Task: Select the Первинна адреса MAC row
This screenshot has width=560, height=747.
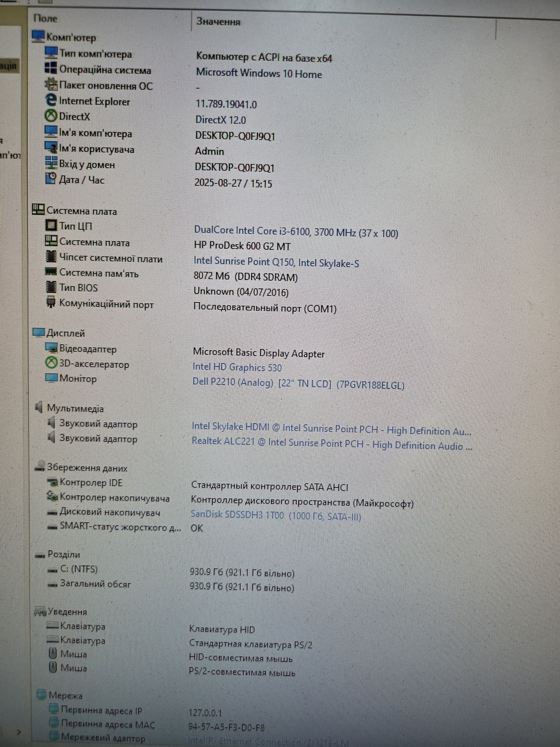Action: point(108,724)
